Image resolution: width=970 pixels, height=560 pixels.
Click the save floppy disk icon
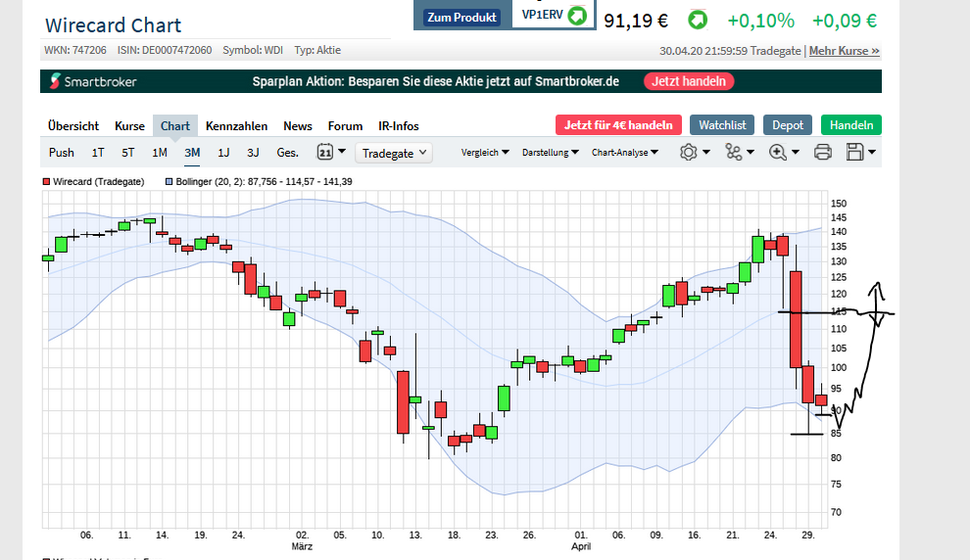pos(854,152)
